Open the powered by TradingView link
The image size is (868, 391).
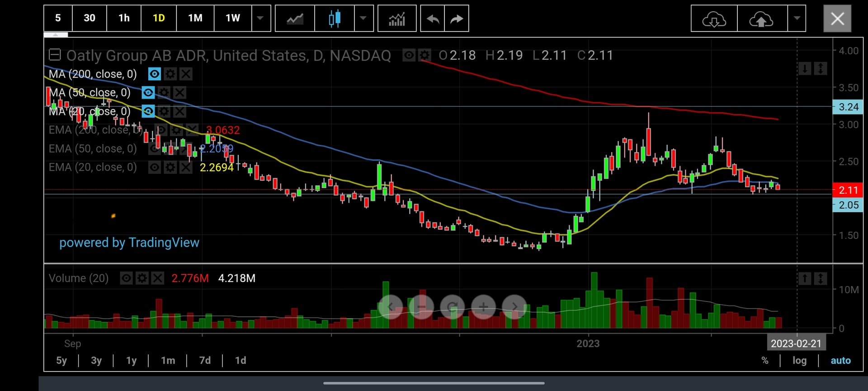[x=129, y=243]
